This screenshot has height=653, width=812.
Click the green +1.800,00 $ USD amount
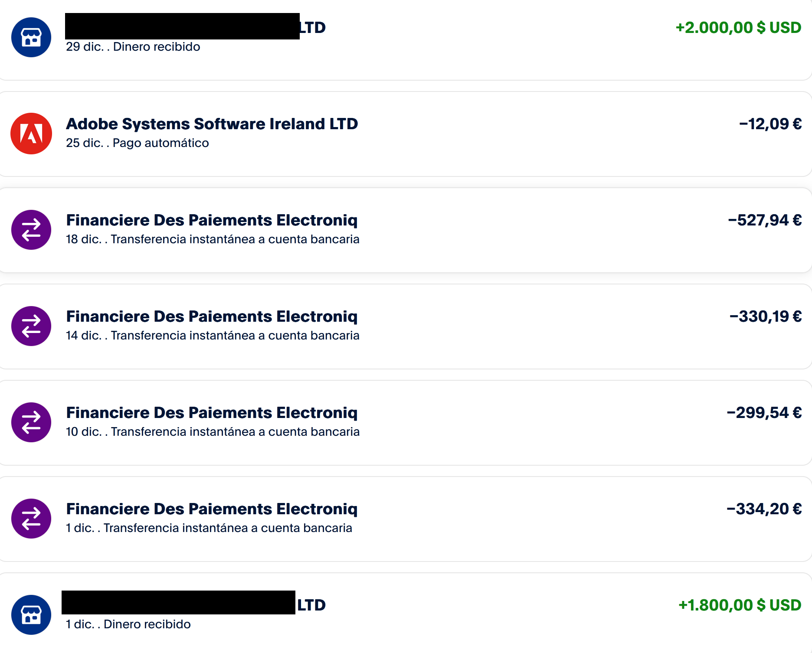tap(740, 605)
